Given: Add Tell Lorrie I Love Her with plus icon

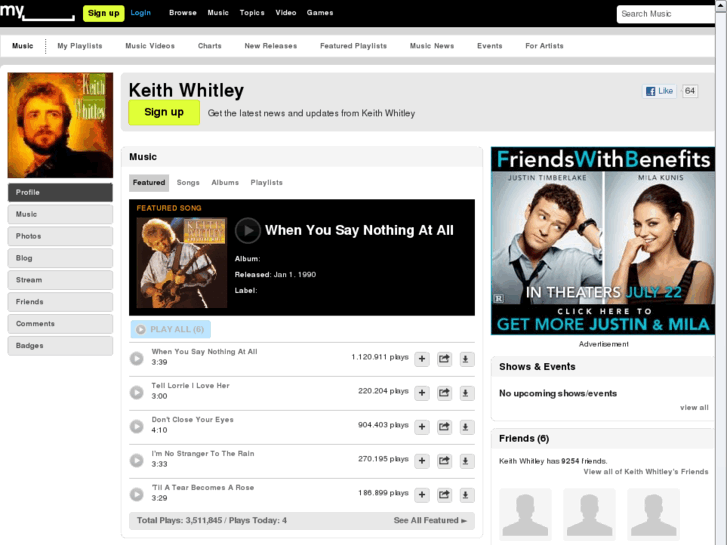Looking at the screenshot, I should coord(422,393).
